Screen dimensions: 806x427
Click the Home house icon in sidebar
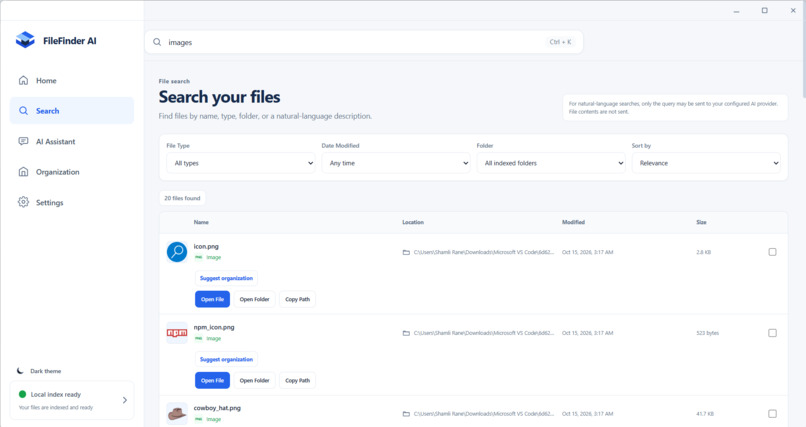point(23,80)
